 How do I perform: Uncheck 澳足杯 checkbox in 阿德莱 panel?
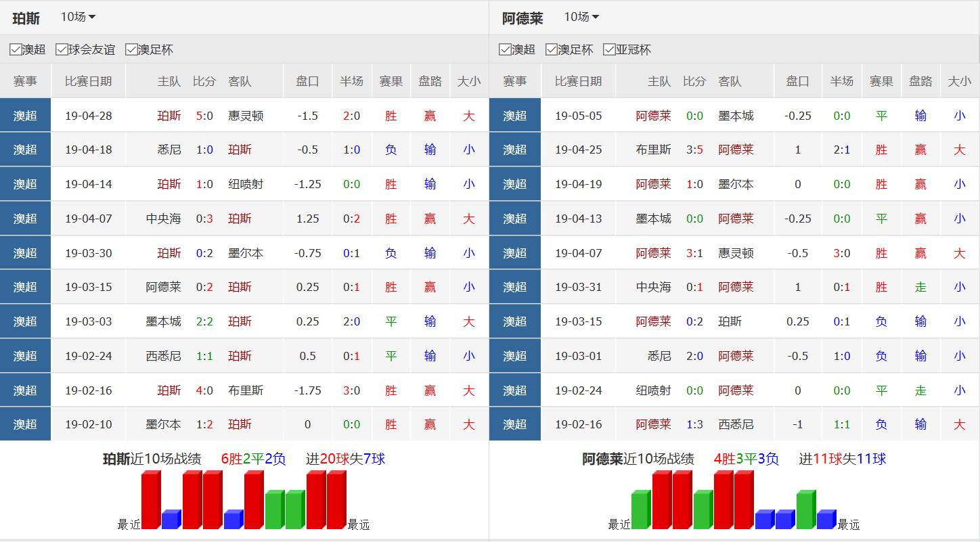(x=552, y=49)
